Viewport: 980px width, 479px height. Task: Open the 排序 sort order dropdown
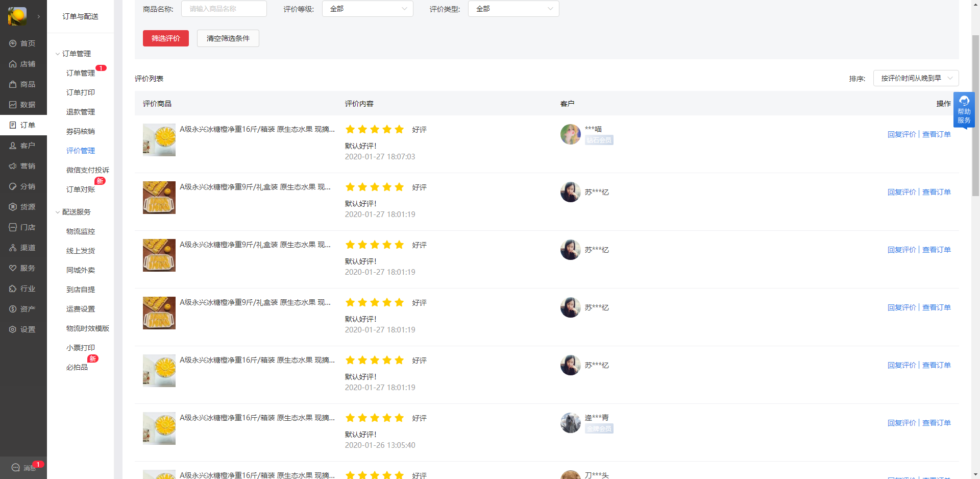pos(916,78)
